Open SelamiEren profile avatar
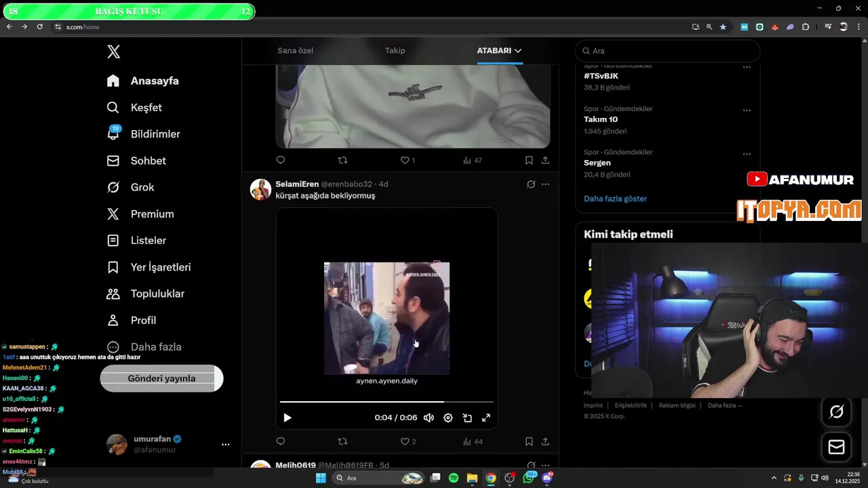 coord(260,189)
